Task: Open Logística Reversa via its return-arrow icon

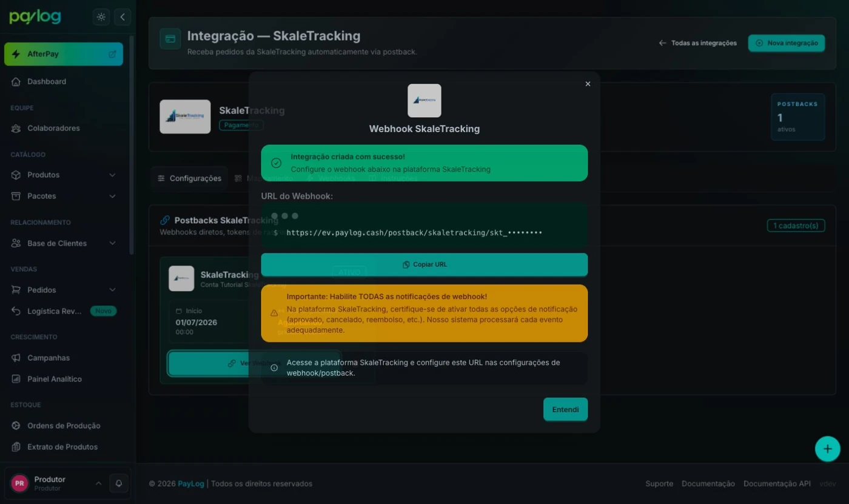Action: pos(16,311)
